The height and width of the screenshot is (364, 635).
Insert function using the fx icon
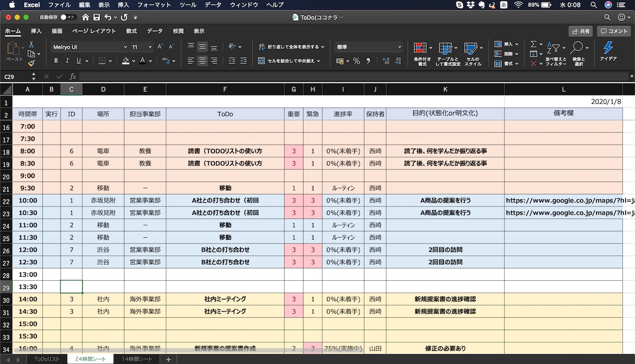[73, 76]
